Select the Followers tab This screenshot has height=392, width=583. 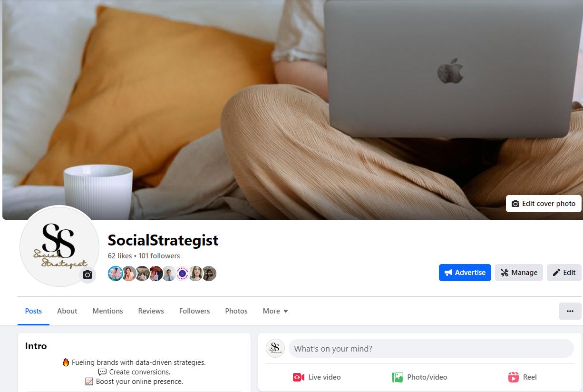194,311
